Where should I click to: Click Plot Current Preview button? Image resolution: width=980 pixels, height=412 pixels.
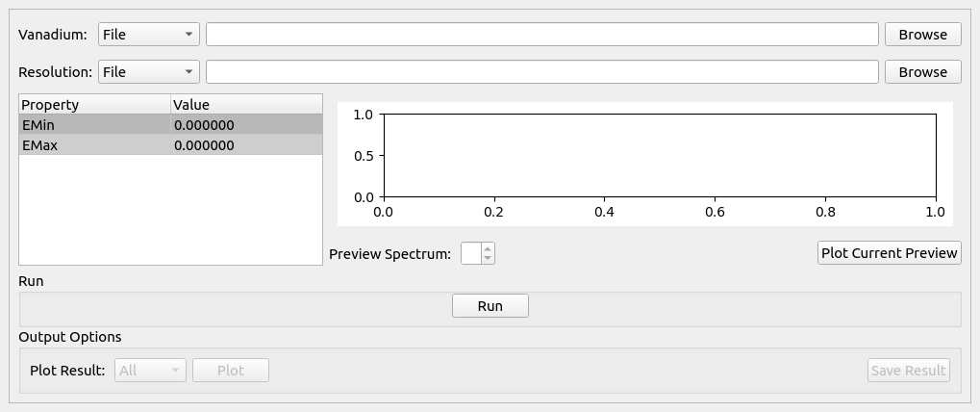coord(889,253)
